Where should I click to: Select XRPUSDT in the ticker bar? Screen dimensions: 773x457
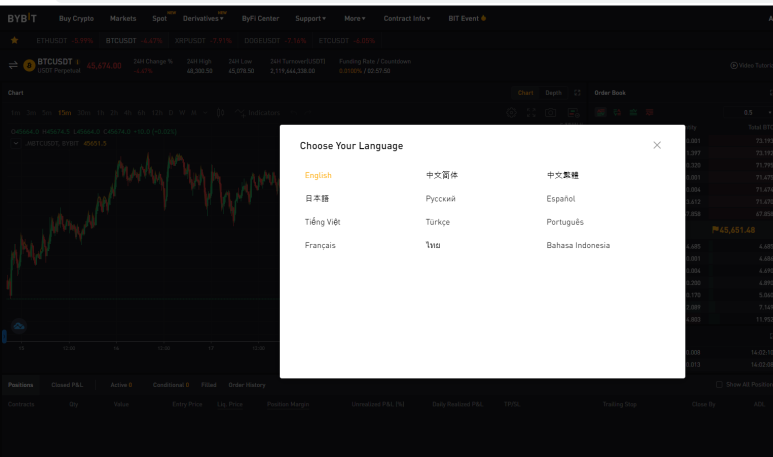tap(203, 40)
